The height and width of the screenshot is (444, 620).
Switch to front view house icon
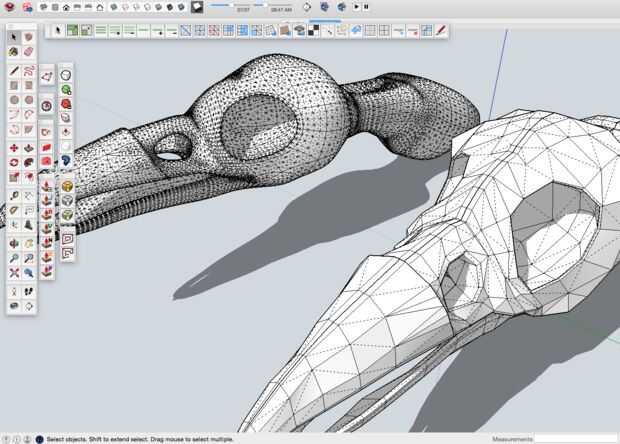[x=66, y=7]
